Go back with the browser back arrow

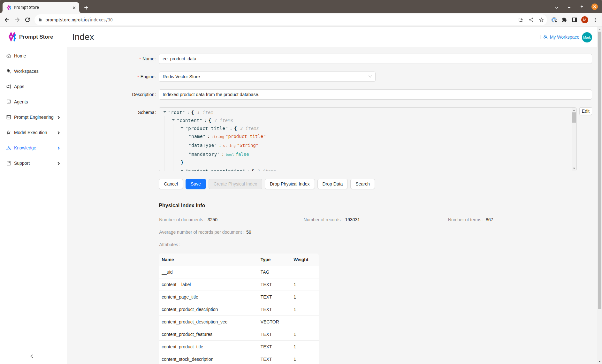[x=7, y=20]
